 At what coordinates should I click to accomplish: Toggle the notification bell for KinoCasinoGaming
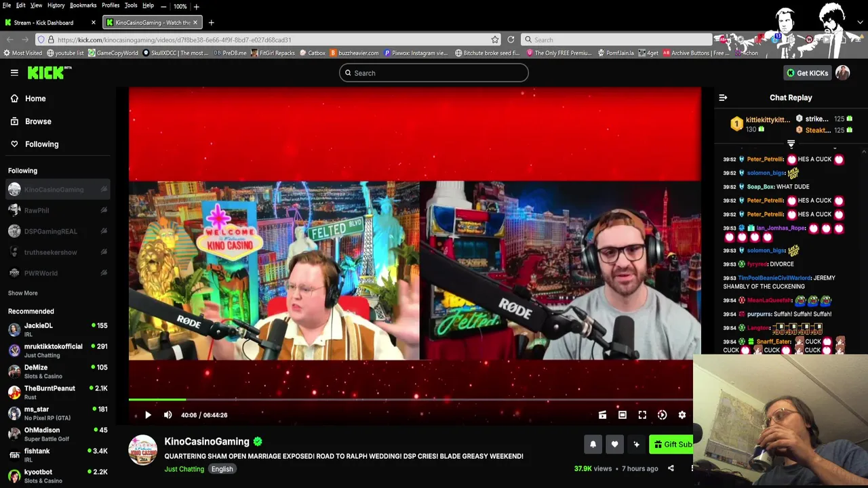(x=593, y=444)
